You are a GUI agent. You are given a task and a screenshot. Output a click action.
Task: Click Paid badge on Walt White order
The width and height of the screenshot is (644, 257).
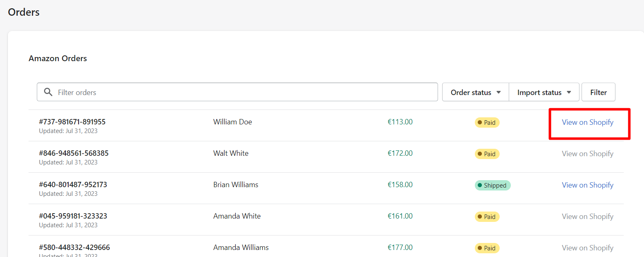coord(487,154)
